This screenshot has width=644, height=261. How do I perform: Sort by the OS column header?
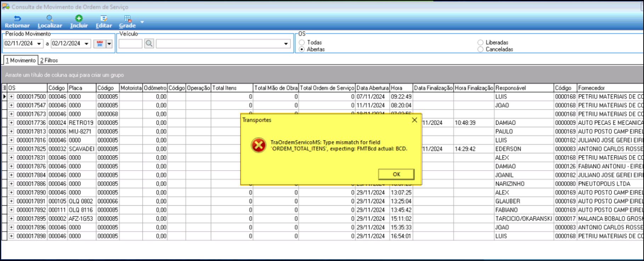point(27,88)
